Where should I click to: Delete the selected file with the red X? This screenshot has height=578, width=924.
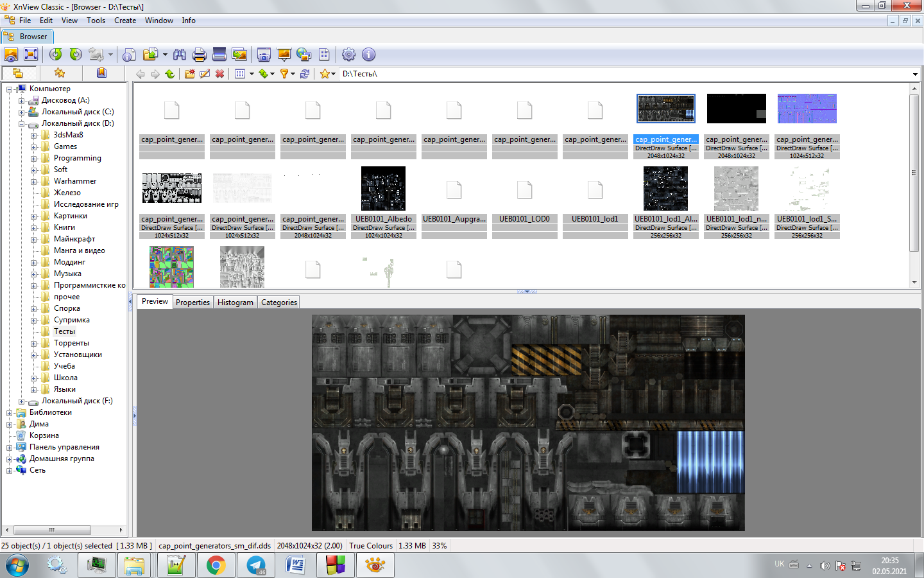(x=219, y=74)
